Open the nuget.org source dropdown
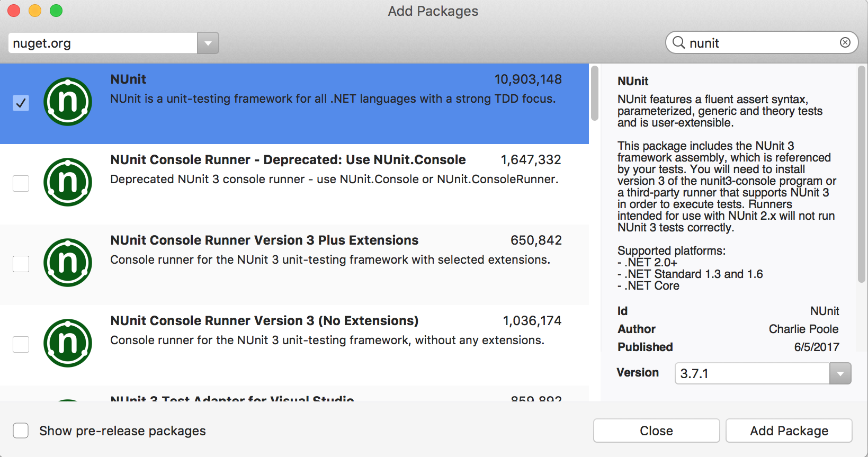Viewport: 868px width, 457px height. [208, 43]
